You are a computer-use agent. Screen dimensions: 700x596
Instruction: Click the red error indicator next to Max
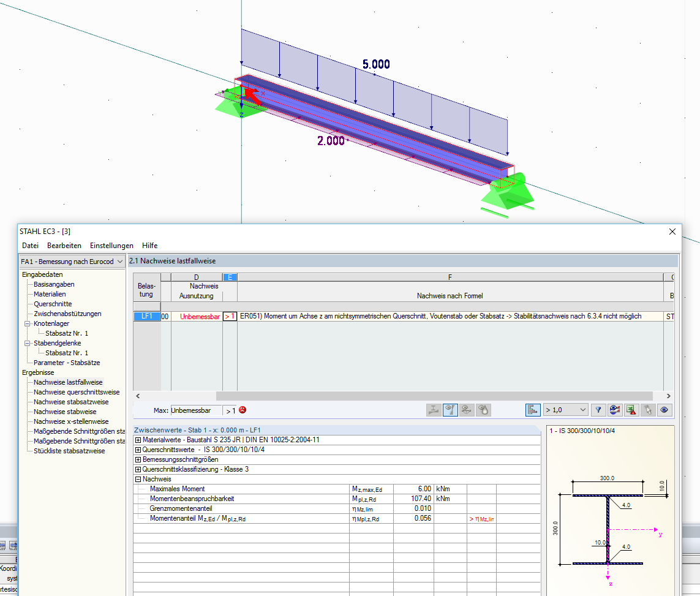243,410
